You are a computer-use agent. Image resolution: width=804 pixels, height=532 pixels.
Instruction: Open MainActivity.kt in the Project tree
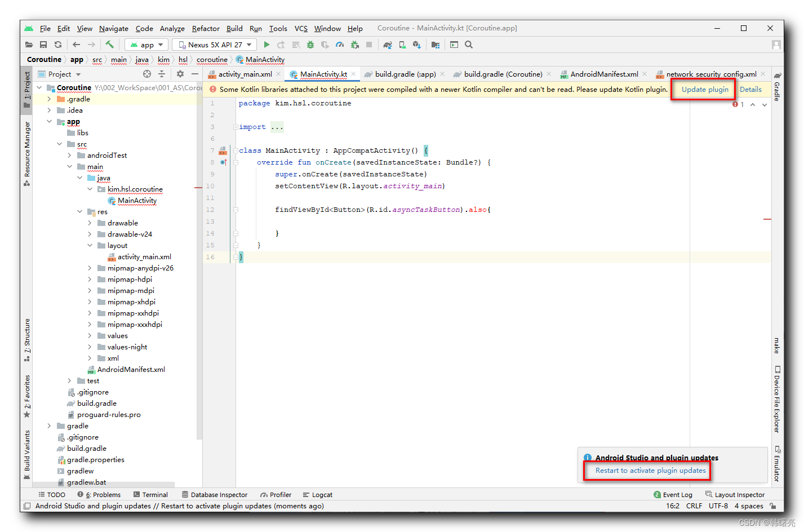137,201
